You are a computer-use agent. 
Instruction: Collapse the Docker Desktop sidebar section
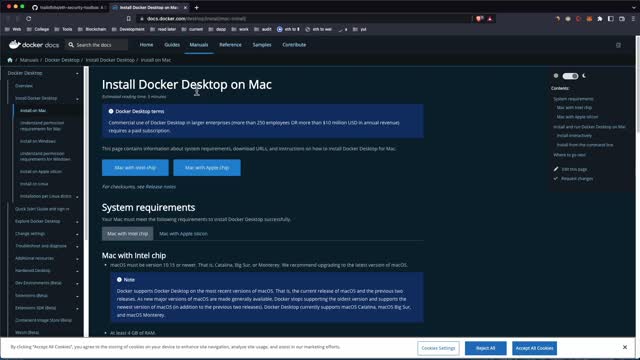pyautogui.click(x=77, y=73)
